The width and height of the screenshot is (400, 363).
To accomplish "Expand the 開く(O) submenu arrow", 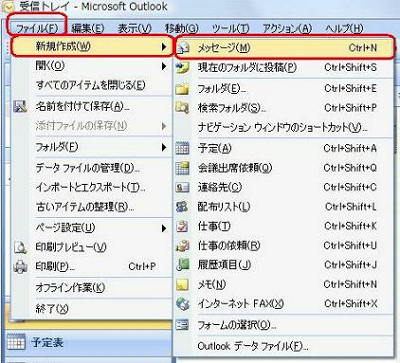I will (164, 66).
